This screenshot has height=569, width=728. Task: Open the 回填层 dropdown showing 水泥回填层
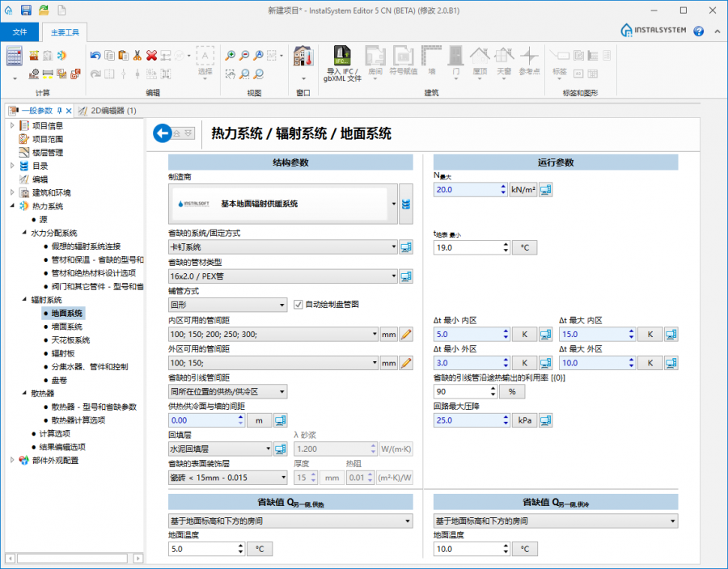click(220, 449)
